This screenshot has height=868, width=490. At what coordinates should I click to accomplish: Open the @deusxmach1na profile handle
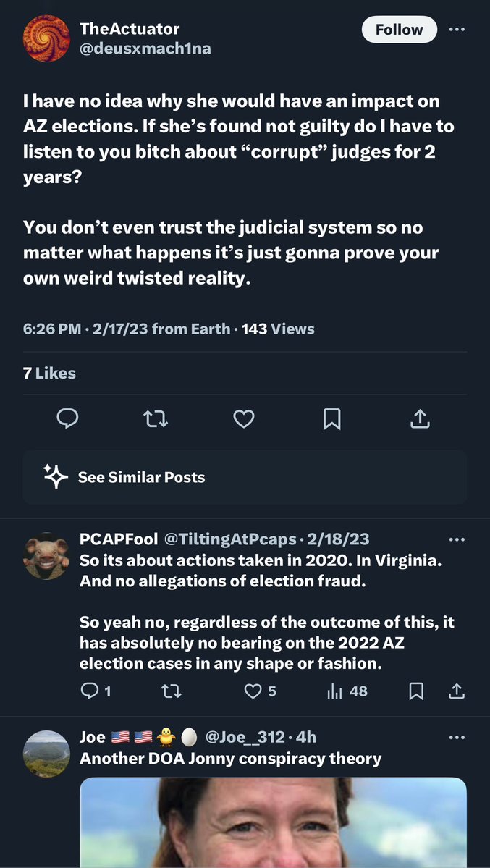coord(145,49)
